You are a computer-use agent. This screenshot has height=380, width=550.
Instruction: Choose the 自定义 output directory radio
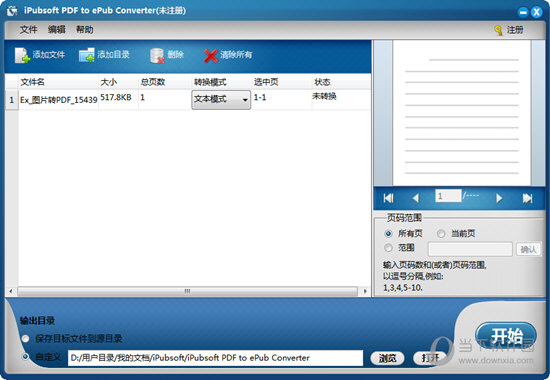[x=25, y=357]
